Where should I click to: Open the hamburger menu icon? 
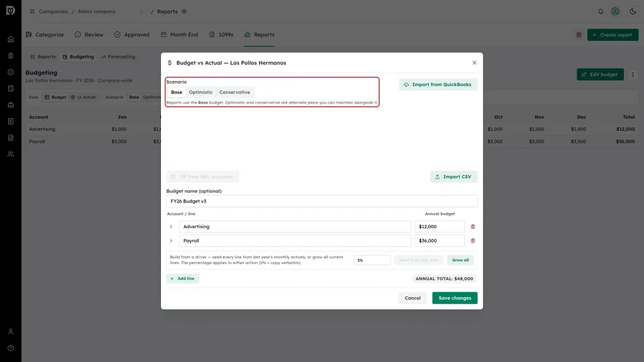tap(32, 11)
